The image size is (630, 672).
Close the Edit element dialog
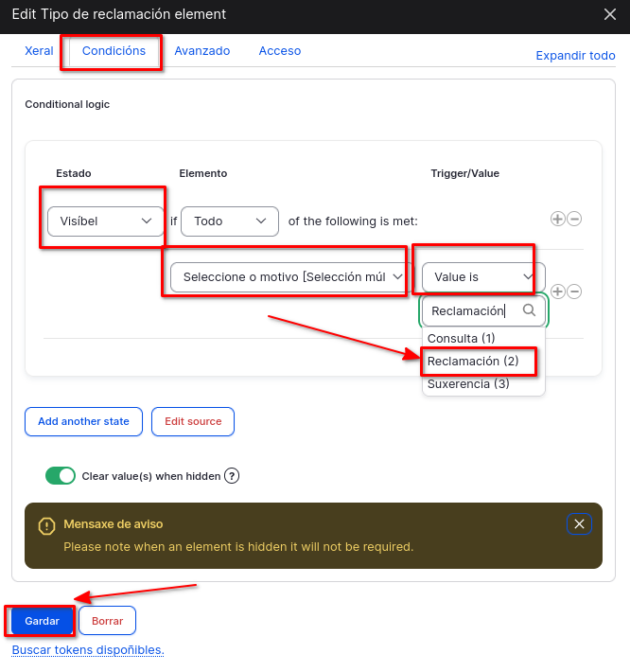[x=610, y=14]
